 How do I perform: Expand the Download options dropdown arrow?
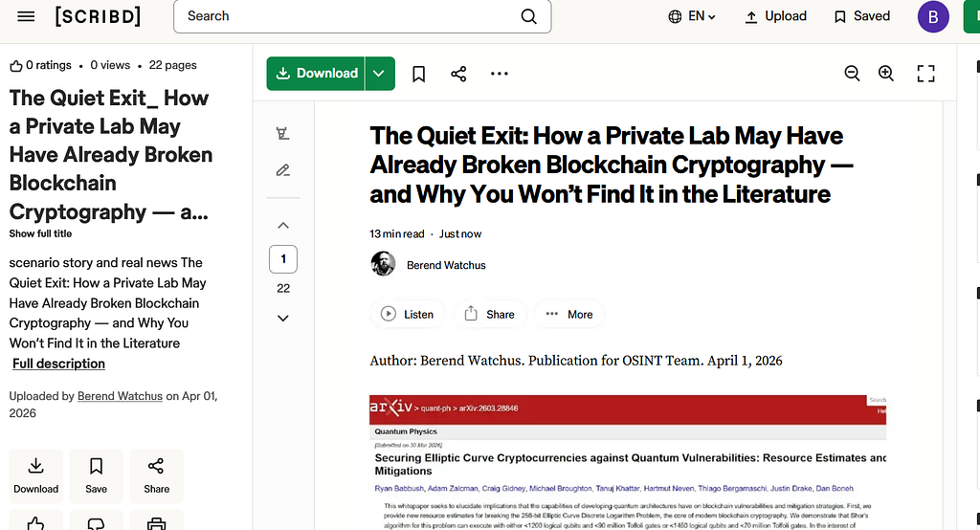point(379,73)
